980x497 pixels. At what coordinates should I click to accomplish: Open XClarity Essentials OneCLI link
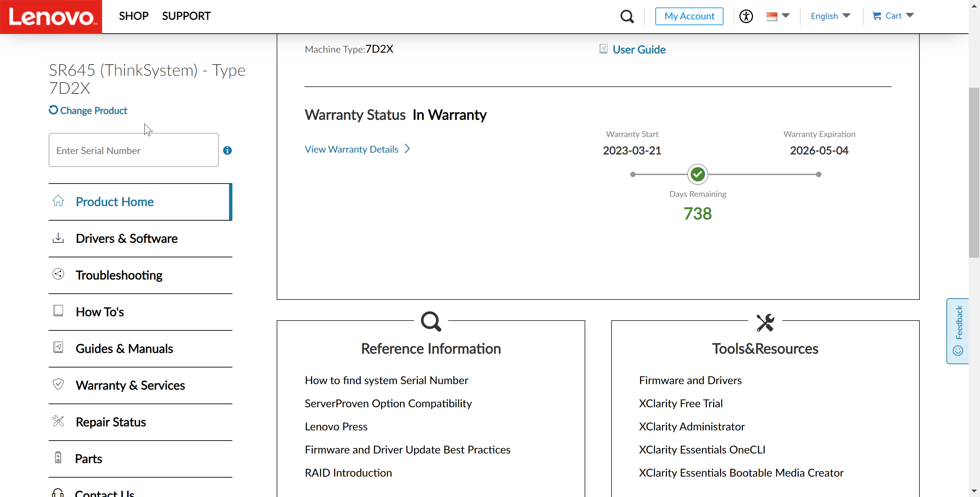tap(702, 450)
